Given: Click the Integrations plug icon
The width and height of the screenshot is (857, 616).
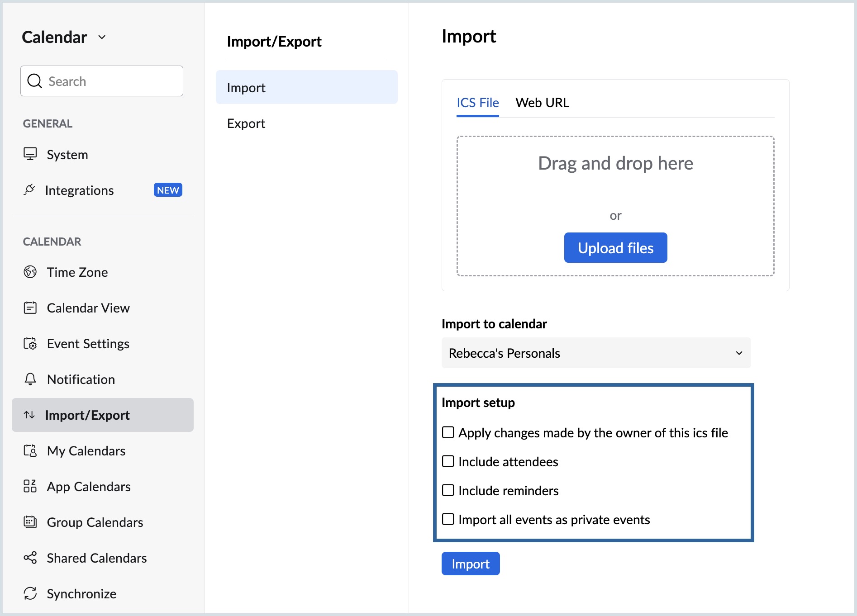Looking at the screenshot, I should pos(29,190).
